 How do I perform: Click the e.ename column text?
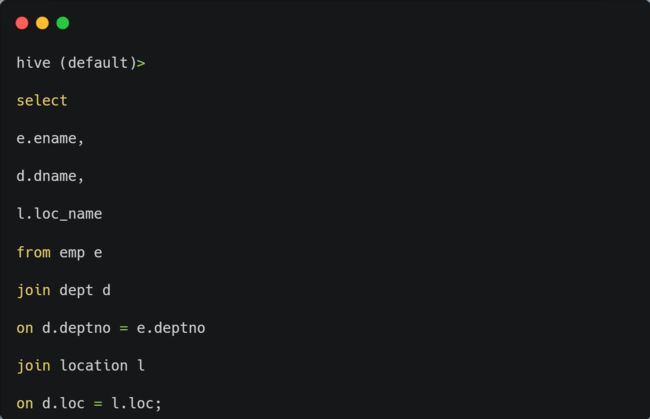point(50,138)
